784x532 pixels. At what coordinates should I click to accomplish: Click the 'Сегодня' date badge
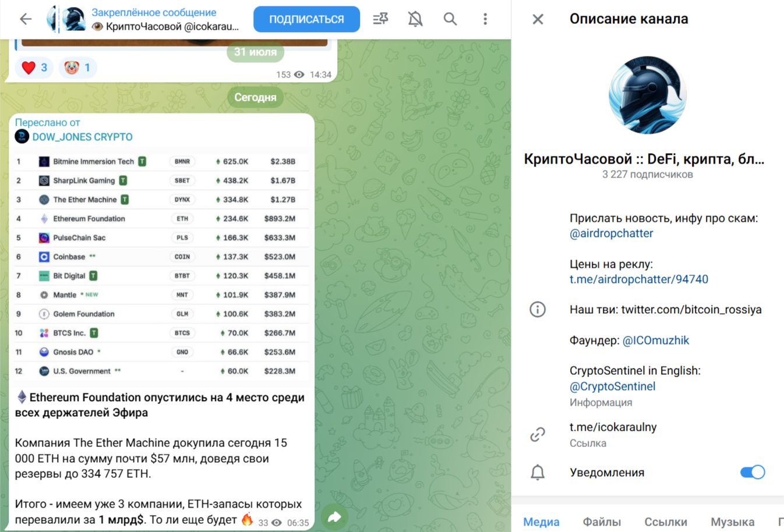click(x=255, y=97)
